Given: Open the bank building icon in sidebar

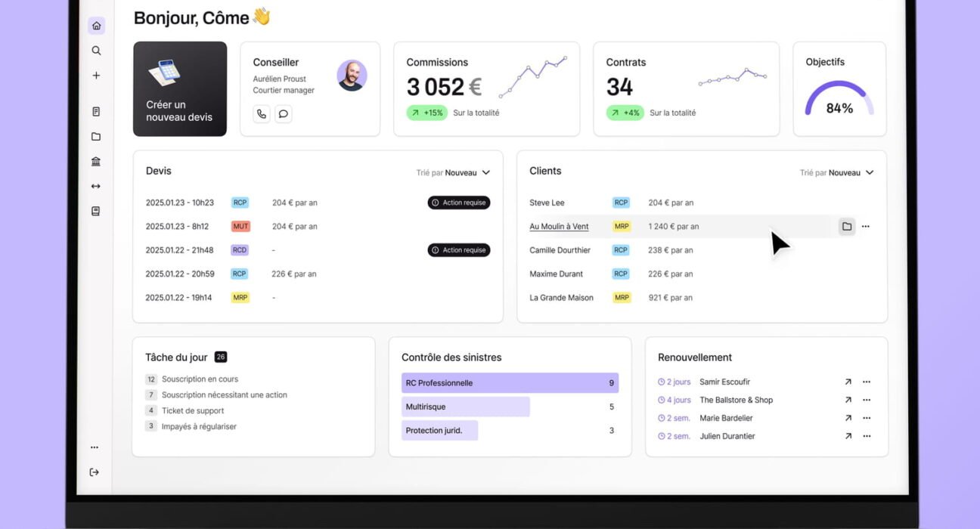Looking at the screenshot, I should (96, 162).
